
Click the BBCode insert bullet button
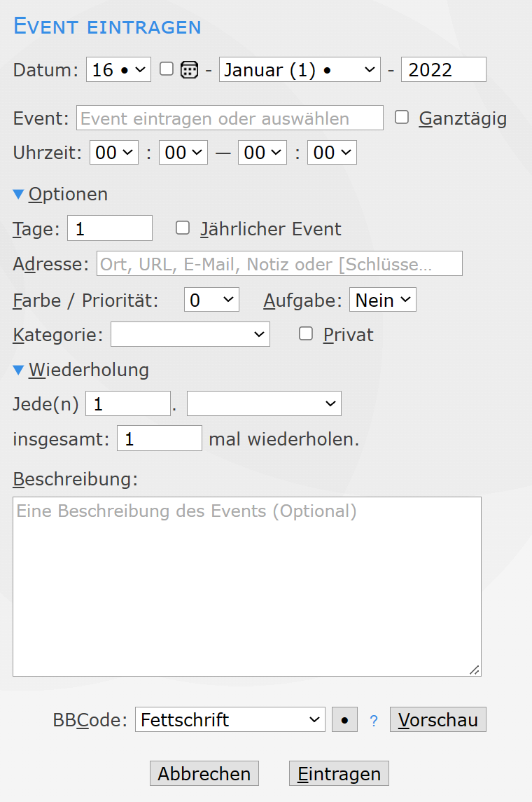(x=344, y=719)
